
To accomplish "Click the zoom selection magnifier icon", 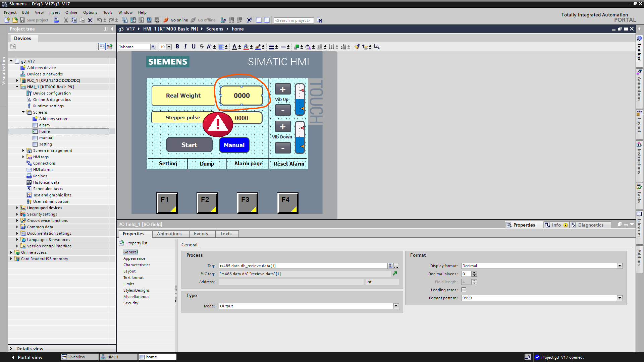I will coord(377,47).
